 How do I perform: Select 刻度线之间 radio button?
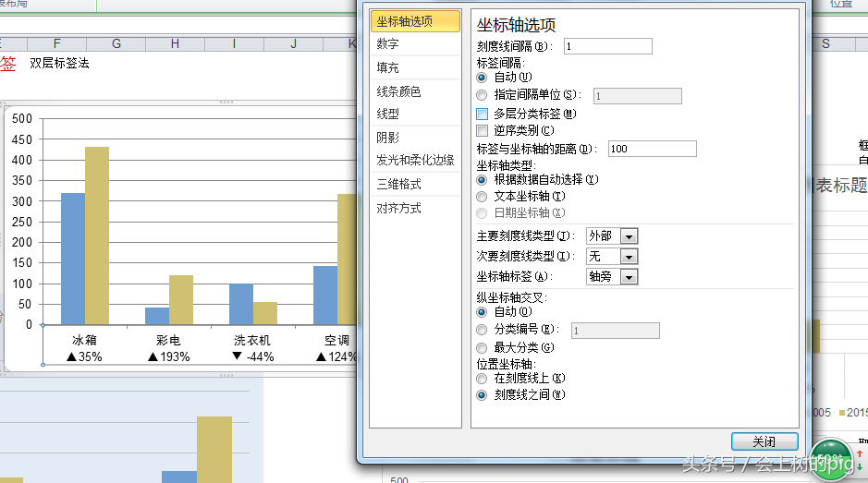[x=482, y=395]
